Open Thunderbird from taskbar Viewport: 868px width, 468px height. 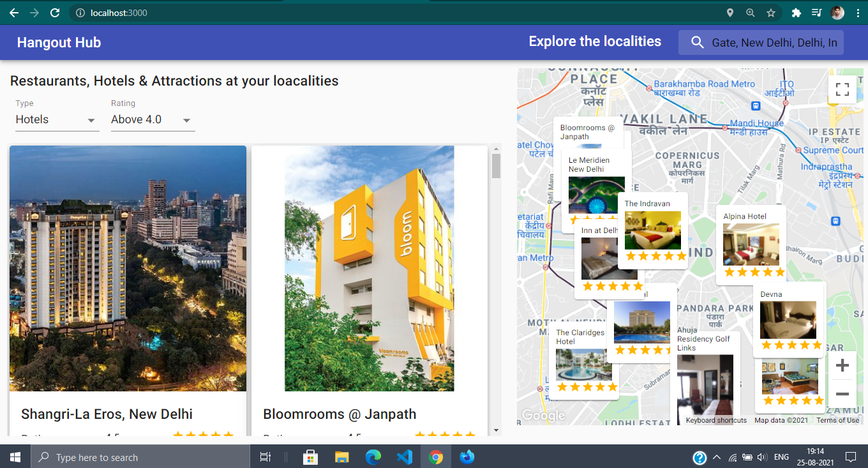point(467,457)
